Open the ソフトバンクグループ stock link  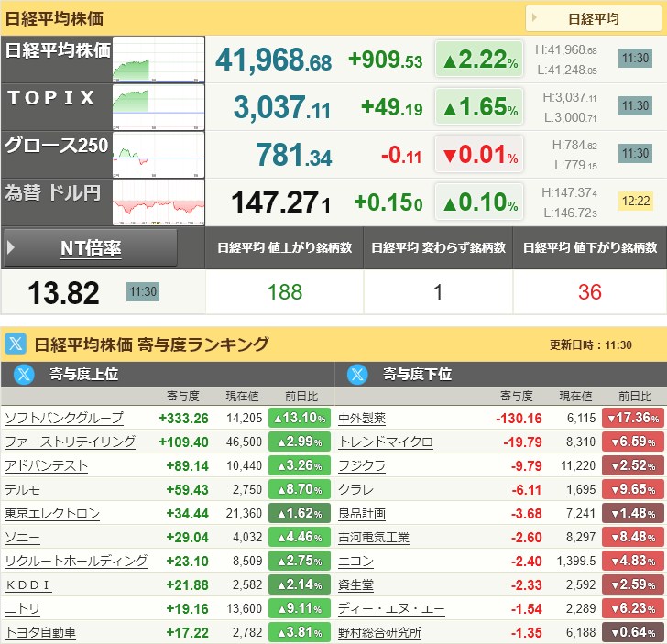(64, 418)
